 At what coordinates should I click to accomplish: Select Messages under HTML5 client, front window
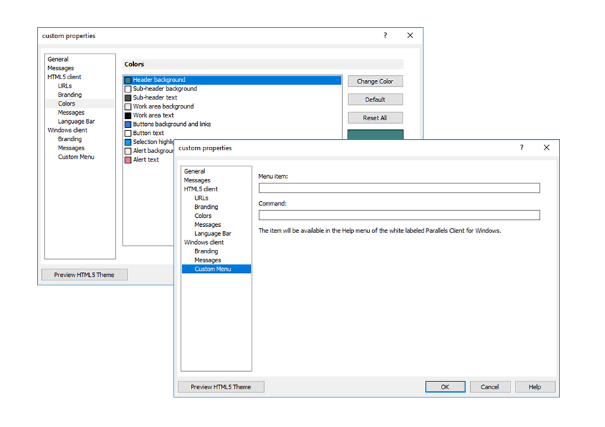tap(208, 224)
